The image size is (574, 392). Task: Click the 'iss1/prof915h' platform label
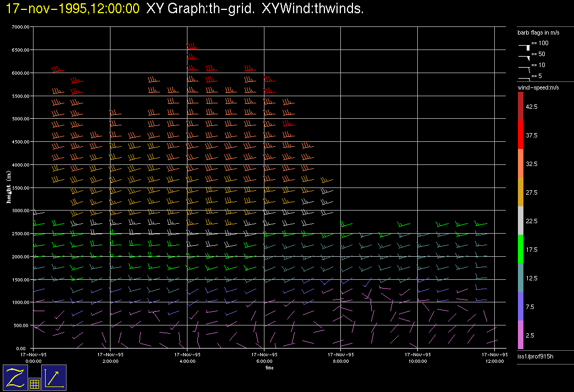(535, 357)
